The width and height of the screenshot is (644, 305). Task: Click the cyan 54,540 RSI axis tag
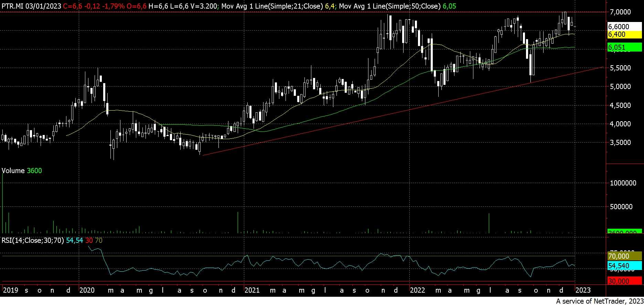pyautogui.click(x=624, y=266)
